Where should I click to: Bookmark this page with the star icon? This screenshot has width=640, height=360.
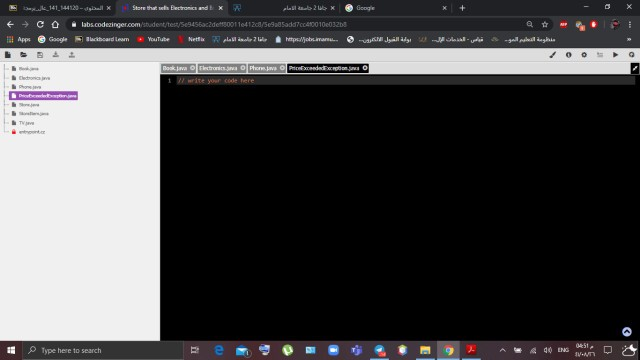click(545, 24)
